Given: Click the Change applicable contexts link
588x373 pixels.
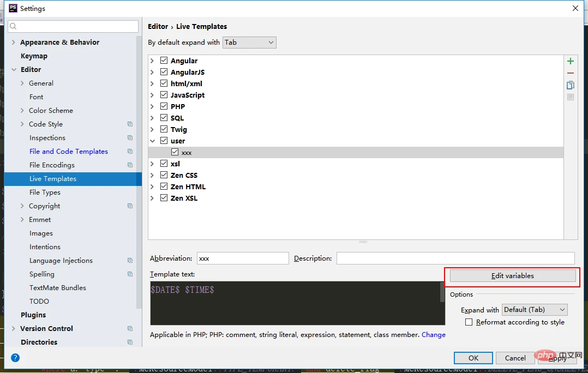Looking at the screenshot, I should (x=433, y=335).
